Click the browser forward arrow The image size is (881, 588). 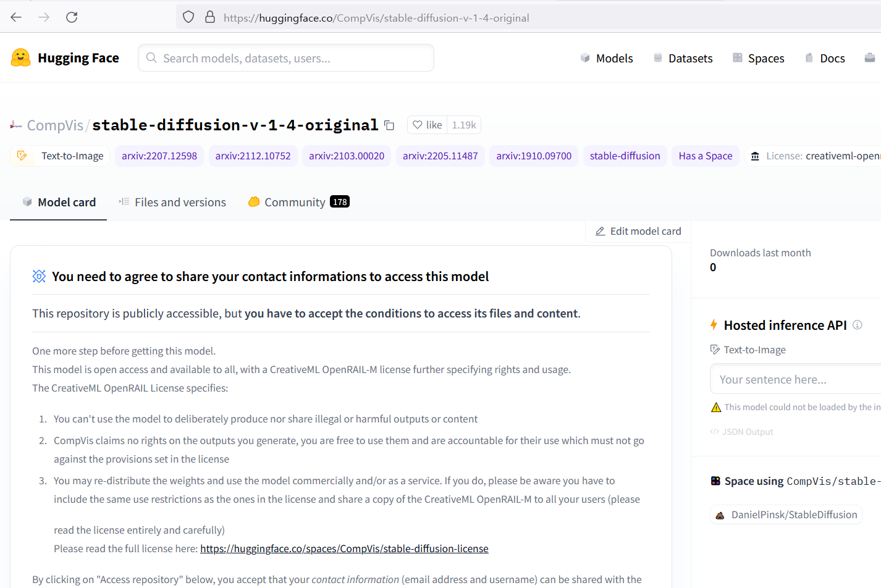tap(44, 17)
